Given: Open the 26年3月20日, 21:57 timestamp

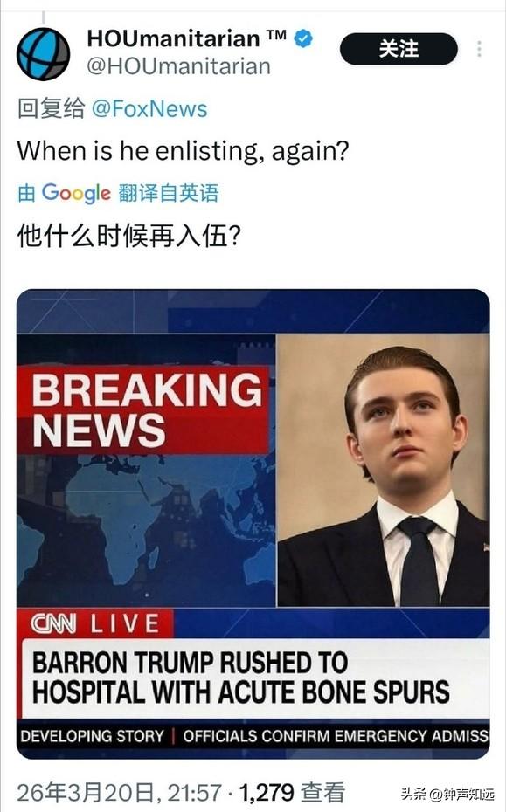Looking at the screenshot, I should click(119, 793).
